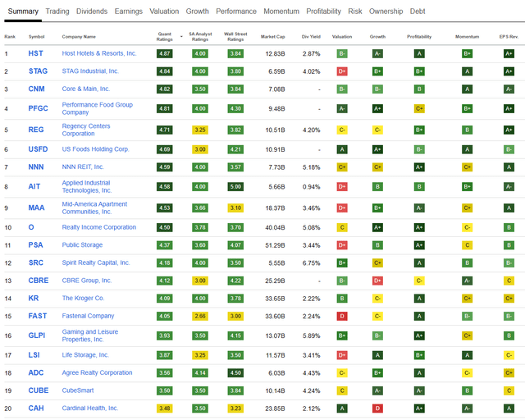525x420 pixels.
Task: Click STAG's red D+ valuation grade
Action: click(342, 71)
